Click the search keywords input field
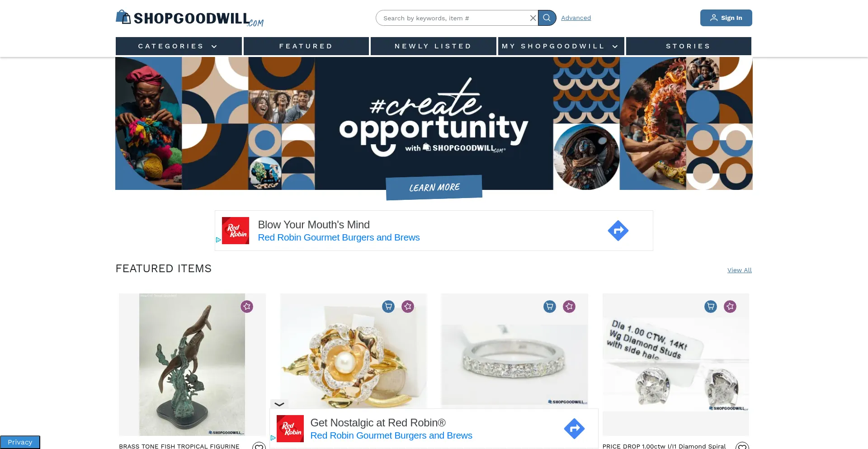Image resolution: width=868 pixels, height=449 pixels. click(454, 18)
